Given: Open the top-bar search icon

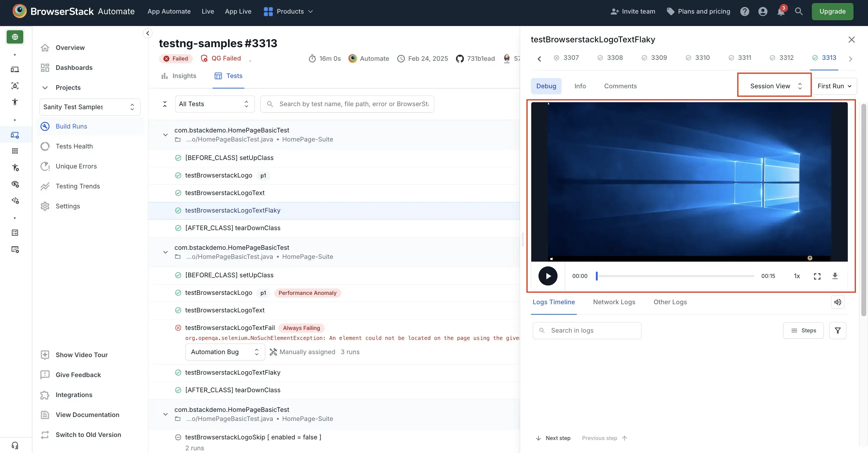Looking at the screenshot, I should coord(799,11).
